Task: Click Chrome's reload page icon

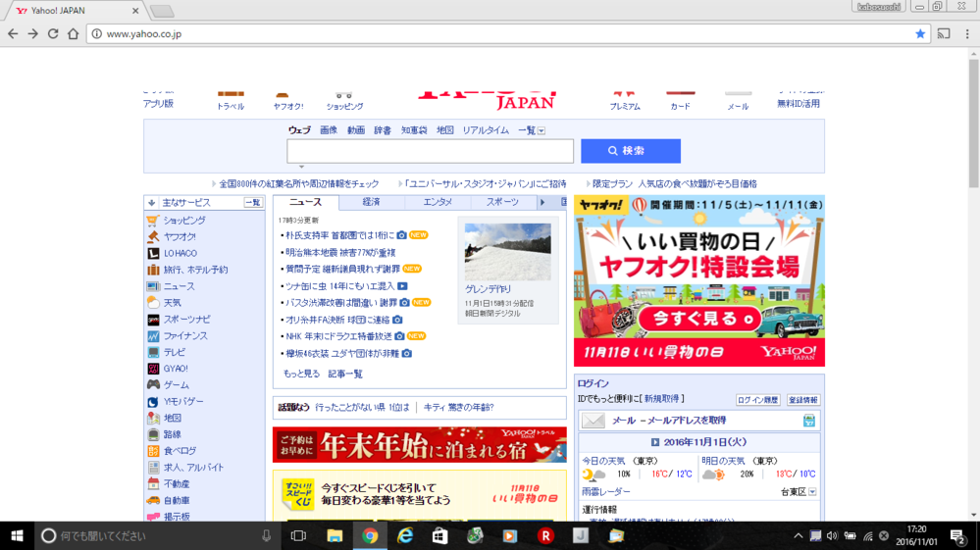Action: [x=53, y=33]
